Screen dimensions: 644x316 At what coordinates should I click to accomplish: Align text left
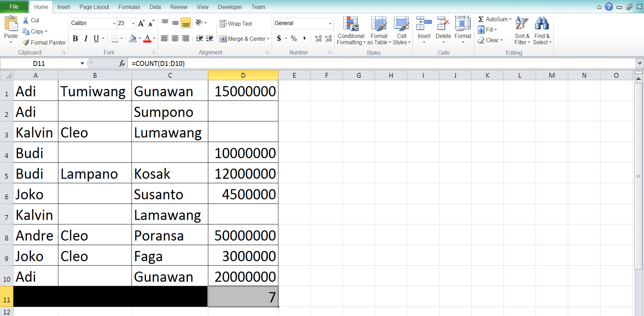(164, 39)
